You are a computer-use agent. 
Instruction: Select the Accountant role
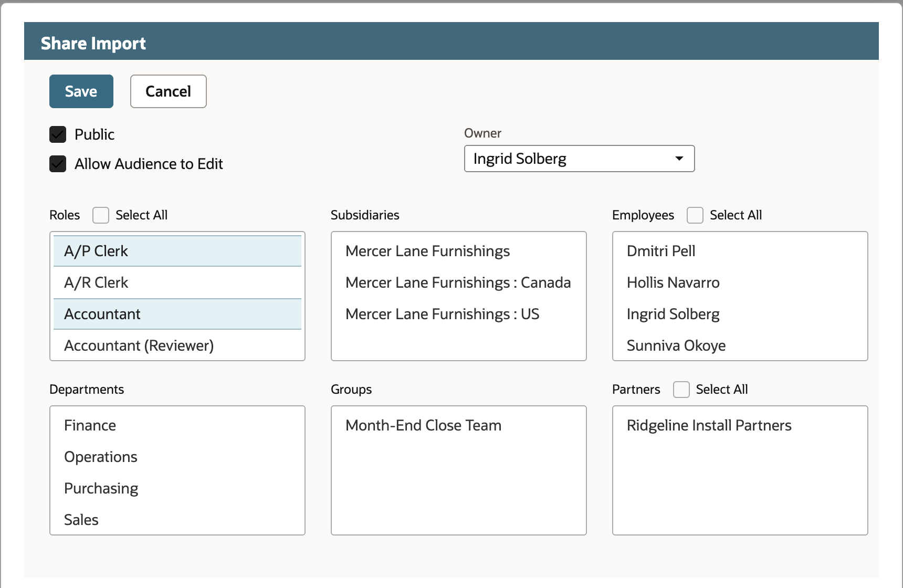click(x=177, y=314)
